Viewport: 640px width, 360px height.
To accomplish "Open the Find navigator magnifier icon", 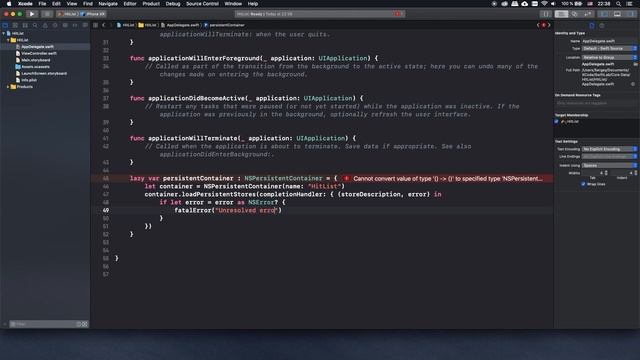I will click(35, 25).
